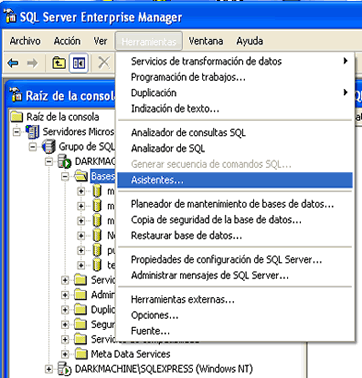Click the database icon beside te

pyautogui.click(x=97, y=265)
